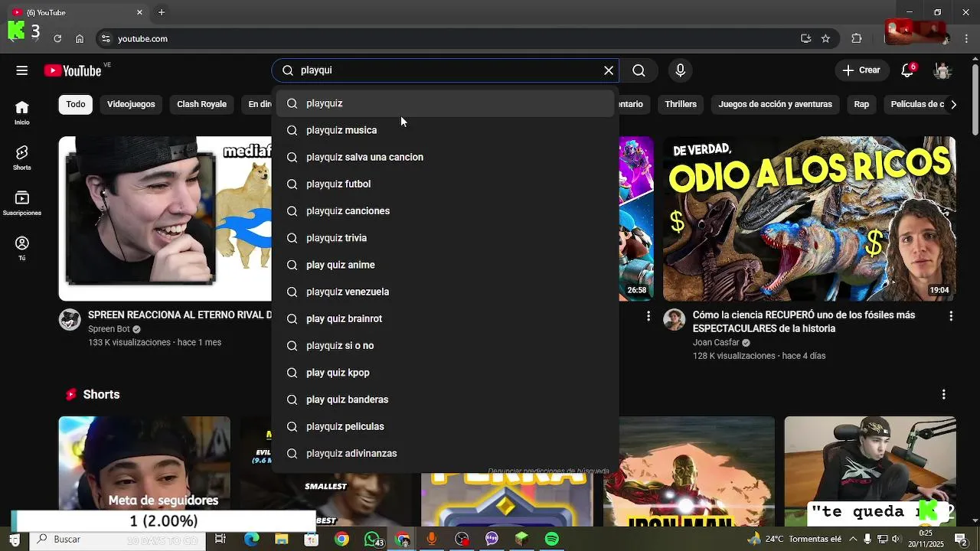Screen dimensions: 980x551
Task: Choose the suggestion 'playquiz futbol'
Action: pyautogui.click(x=446, y=184)
